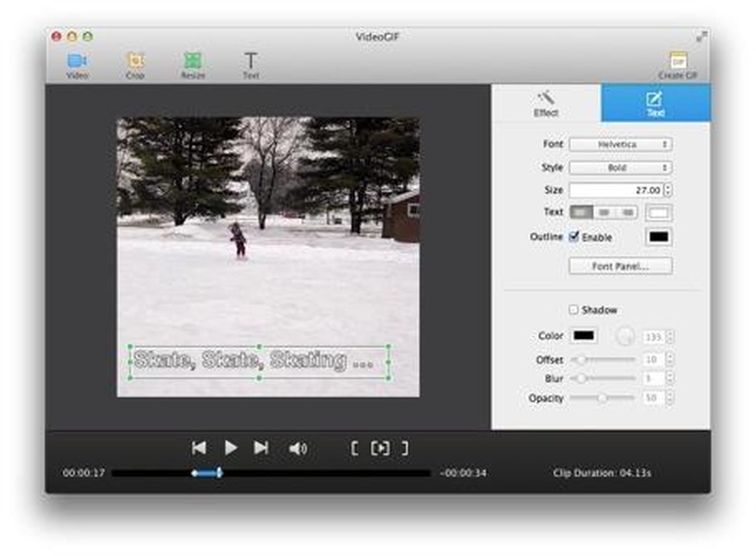Click the Size field showing 27.00
This screenshot has height=556, width=756.
coord(615,190)
